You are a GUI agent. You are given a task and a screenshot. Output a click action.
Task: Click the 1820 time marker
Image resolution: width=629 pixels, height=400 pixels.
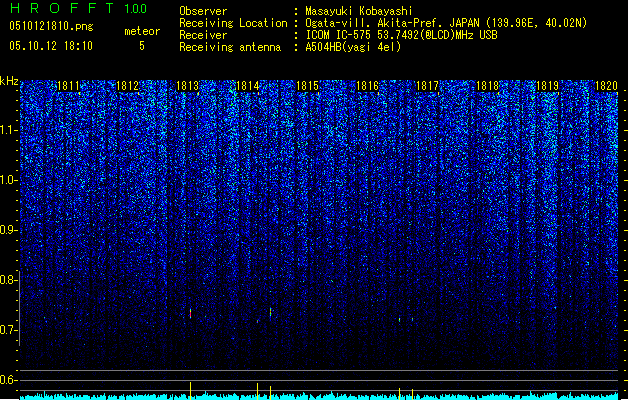[x=607, y=86]
